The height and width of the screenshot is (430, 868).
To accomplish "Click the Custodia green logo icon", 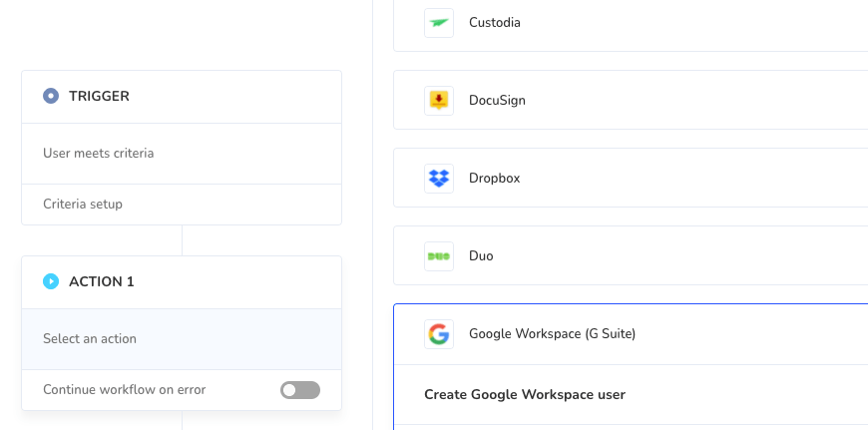I will [x=439, y=23].
